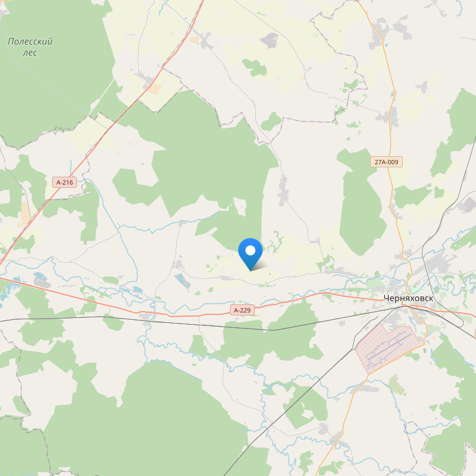Click the runway graphic inside the airfield
This screenshot has height=476, width=476.
(x=389, y=348)
